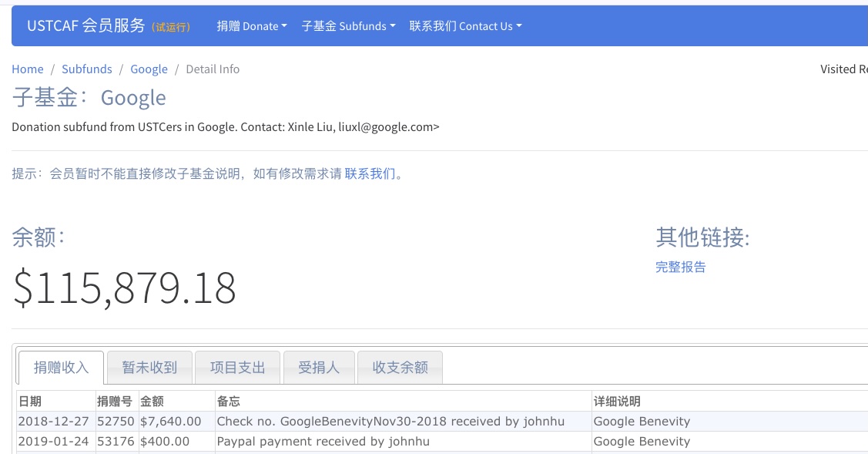The height and width of the screenshot is (454, 868).
Task: Switch to the 项目支出 tab
Action: pos(237,368)
